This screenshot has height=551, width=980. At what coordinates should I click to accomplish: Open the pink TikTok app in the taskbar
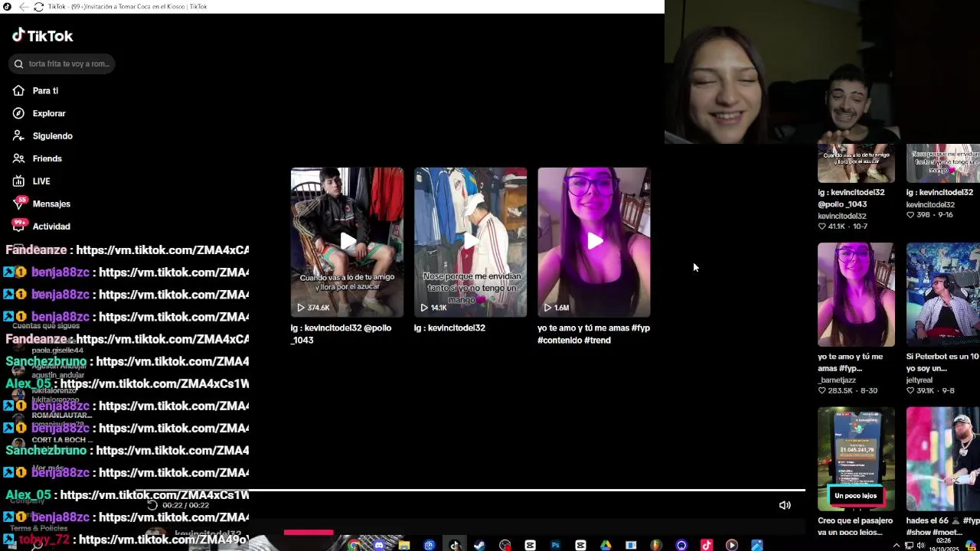pos(707,545)
